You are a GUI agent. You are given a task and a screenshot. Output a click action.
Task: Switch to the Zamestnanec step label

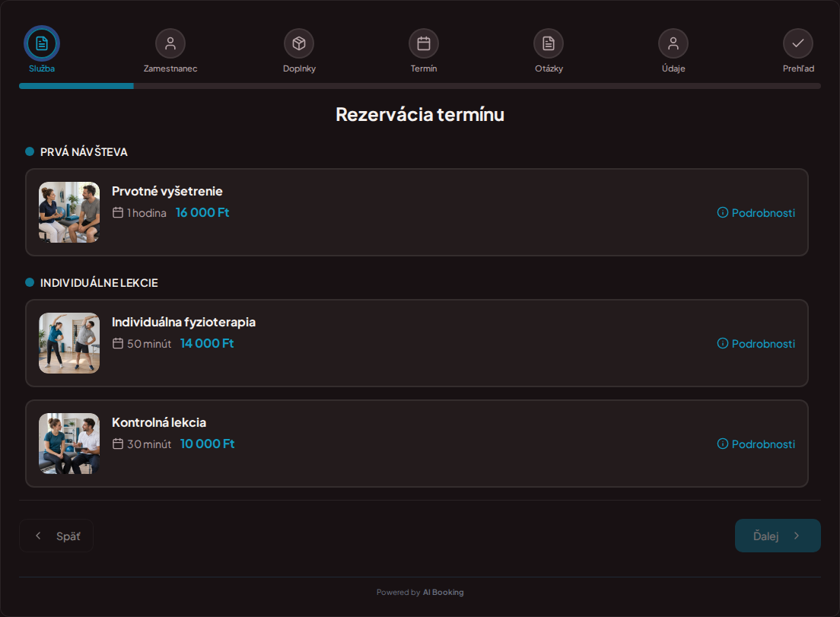[x=170, y=68]
